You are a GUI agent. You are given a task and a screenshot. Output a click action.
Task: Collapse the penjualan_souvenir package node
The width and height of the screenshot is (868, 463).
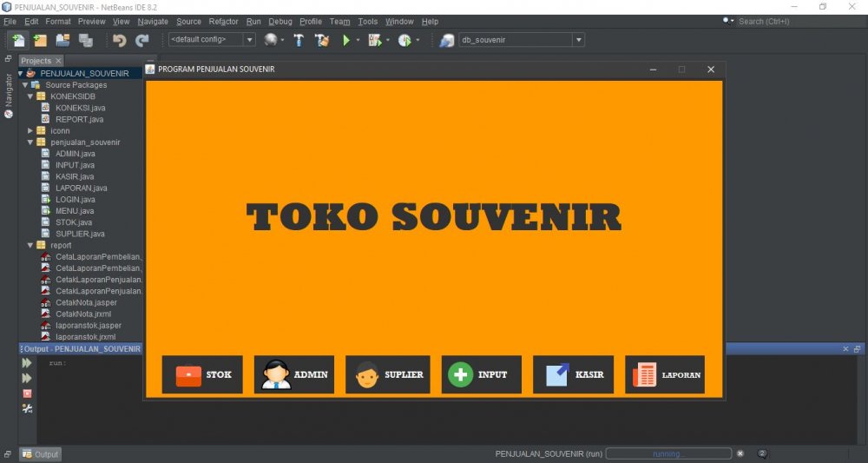click(x=30, y=142)
